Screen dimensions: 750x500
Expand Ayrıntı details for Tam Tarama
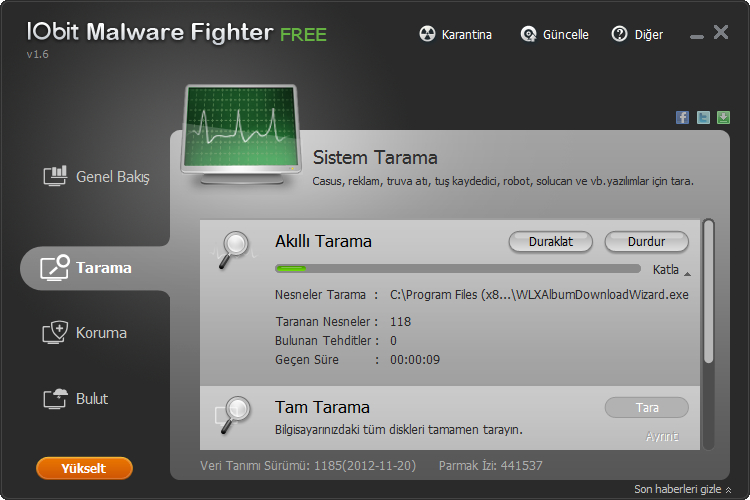(662, 436)
